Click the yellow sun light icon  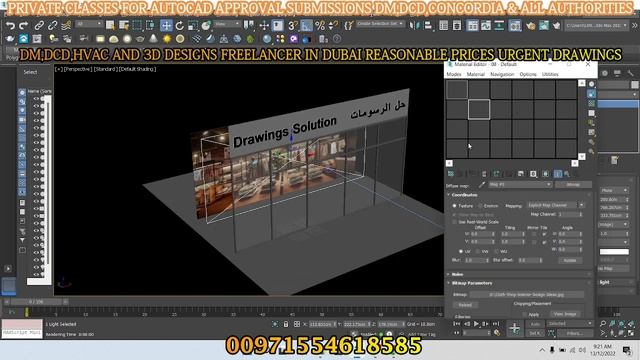pos(167,39)
